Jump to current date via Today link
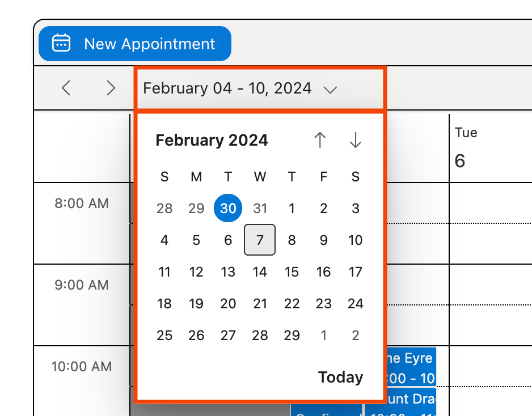The height and width of the screenshot is (416, 532). (x=340, y=377)
